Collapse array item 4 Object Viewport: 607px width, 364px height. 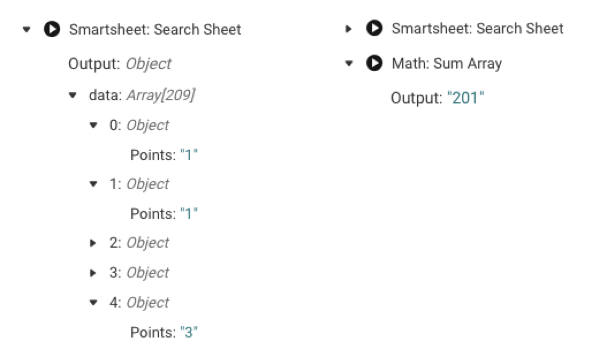[93, 302]
